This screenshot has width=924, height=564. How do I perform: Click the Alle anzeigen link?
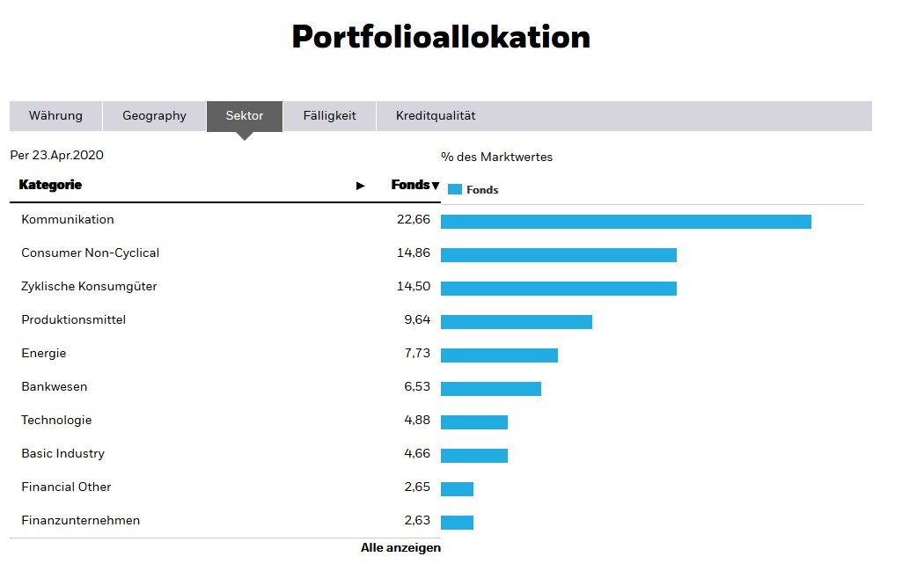coord(400,548)
